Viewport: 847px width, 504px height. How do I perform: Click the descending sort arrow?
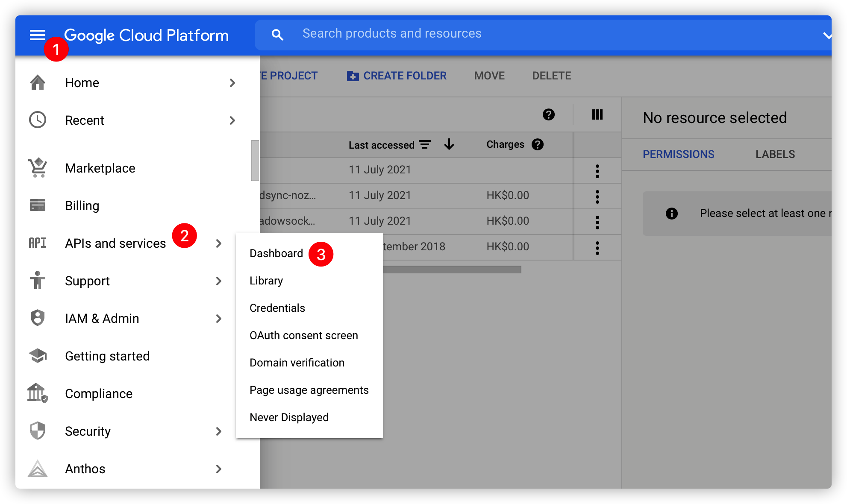[449, 144]
